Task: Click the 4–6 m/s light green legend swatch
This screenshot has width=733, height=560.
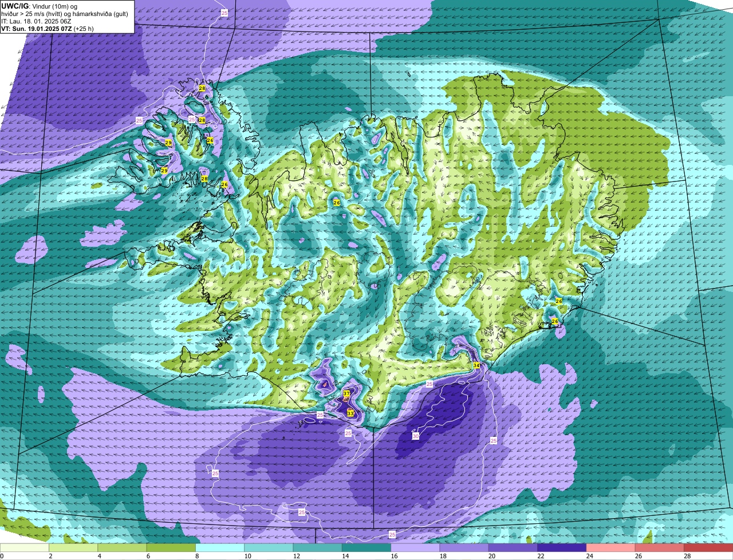Action: 122,547
